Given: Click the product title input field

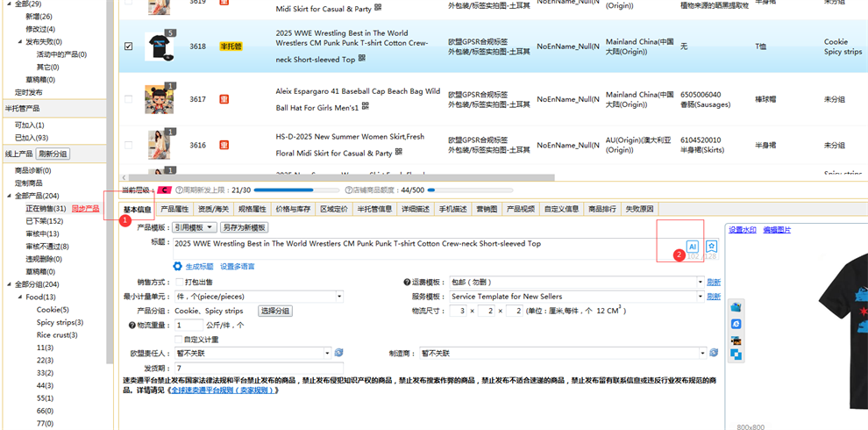Looking at the screenshot, I should click(430, 248).
